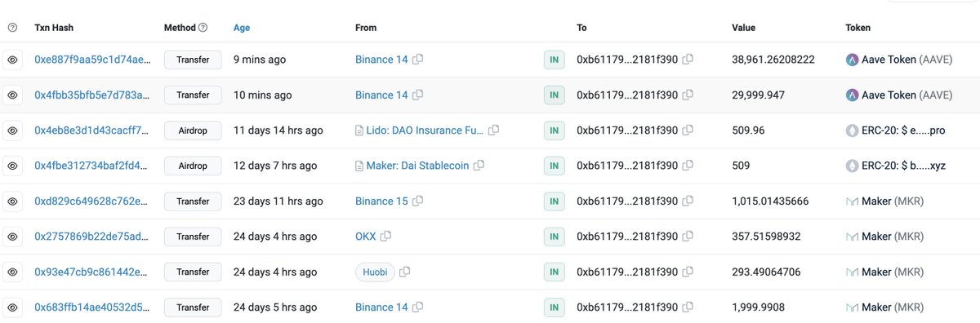
Task: Click Airdrop method badge in 12 days 7 hrs row
Action: click(194, 166)
